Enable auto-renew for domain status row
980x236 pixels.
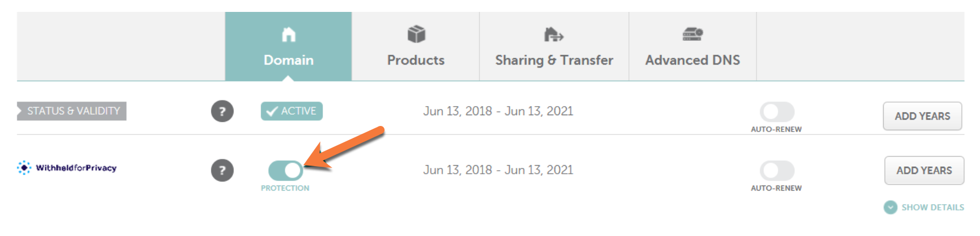[x=777, y=112]
